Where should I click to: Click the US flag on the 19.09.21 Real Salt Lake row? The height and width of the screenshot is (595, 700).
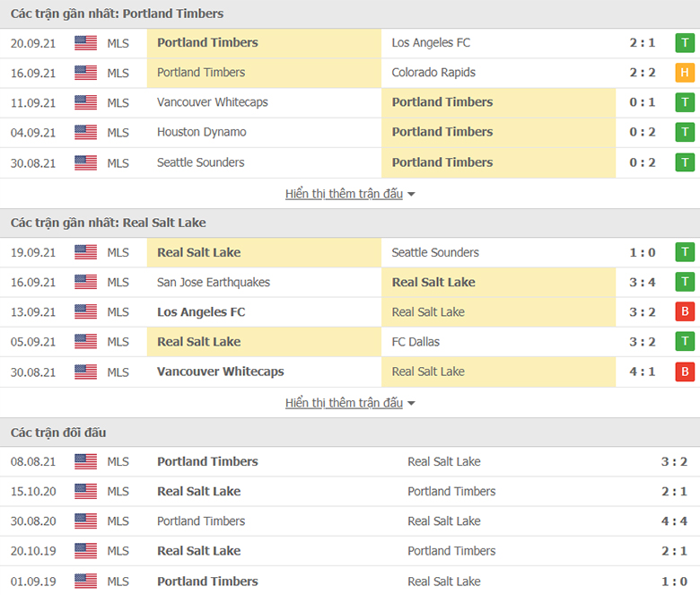tap(86, 252)
